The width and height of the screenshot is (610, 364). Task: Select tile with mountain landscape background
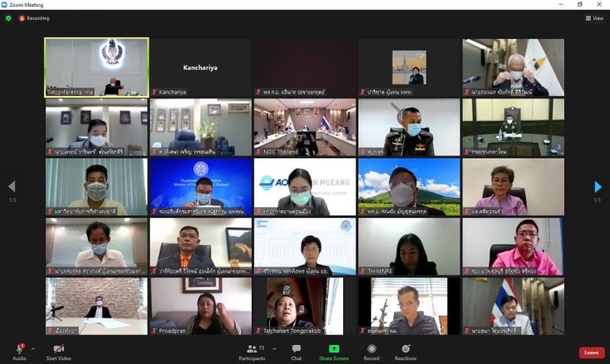pyautogui.click(x=409, y=187)
